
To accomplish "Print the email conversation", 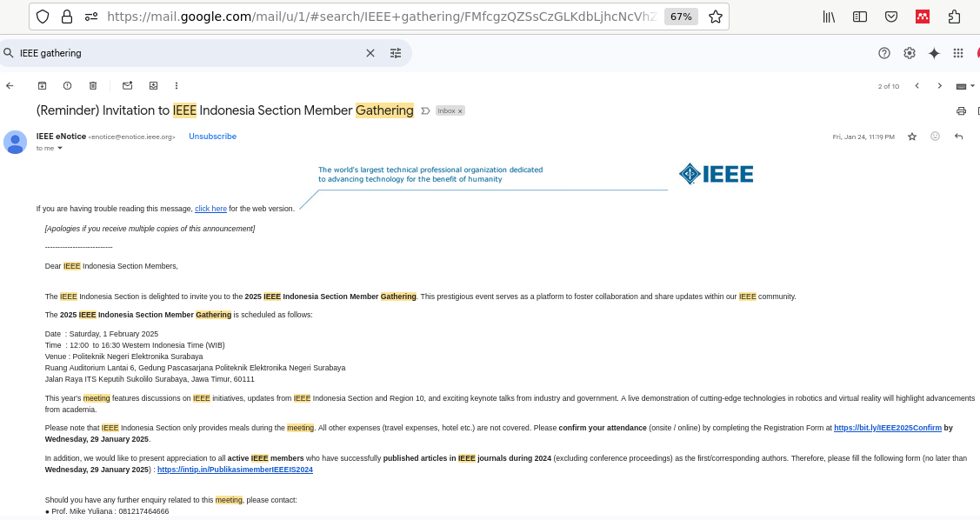I will (x=961, y=110).
